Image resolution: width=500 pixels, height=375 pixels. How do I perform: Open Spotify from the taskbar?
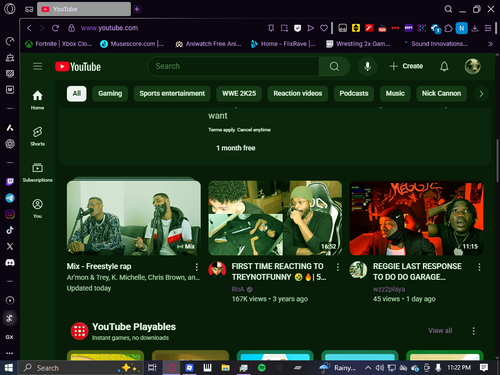tap(262, 368)
